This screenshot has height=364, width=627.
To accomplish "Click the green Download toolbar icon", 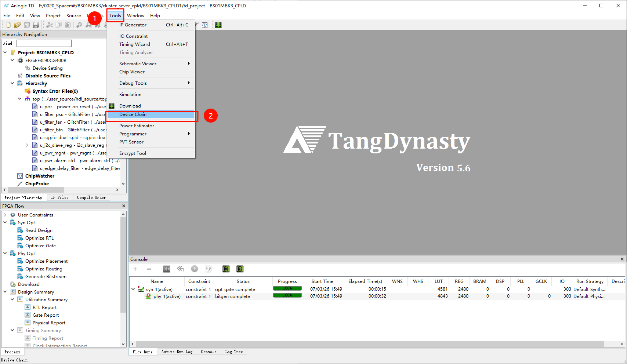I will (218, 25).
